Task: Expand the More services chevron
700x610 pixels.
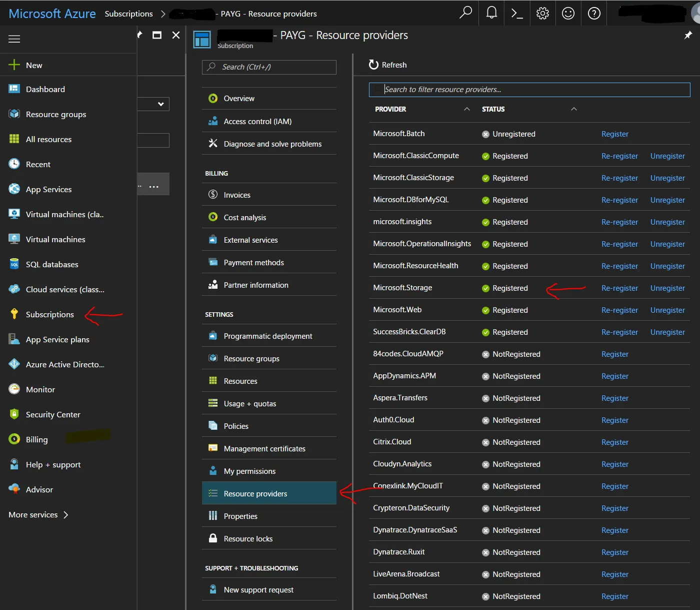Action: [x=65, y=514]
